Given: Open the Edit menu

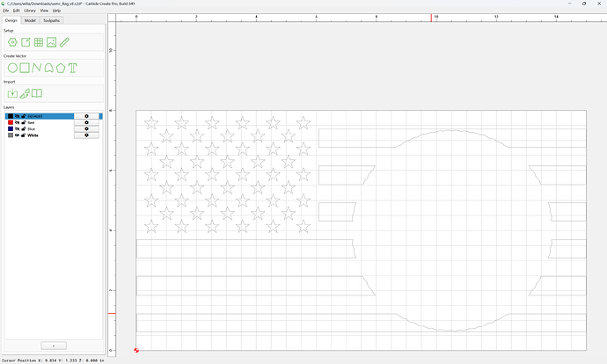Looking at the screenshot, I should coord(16,11).
